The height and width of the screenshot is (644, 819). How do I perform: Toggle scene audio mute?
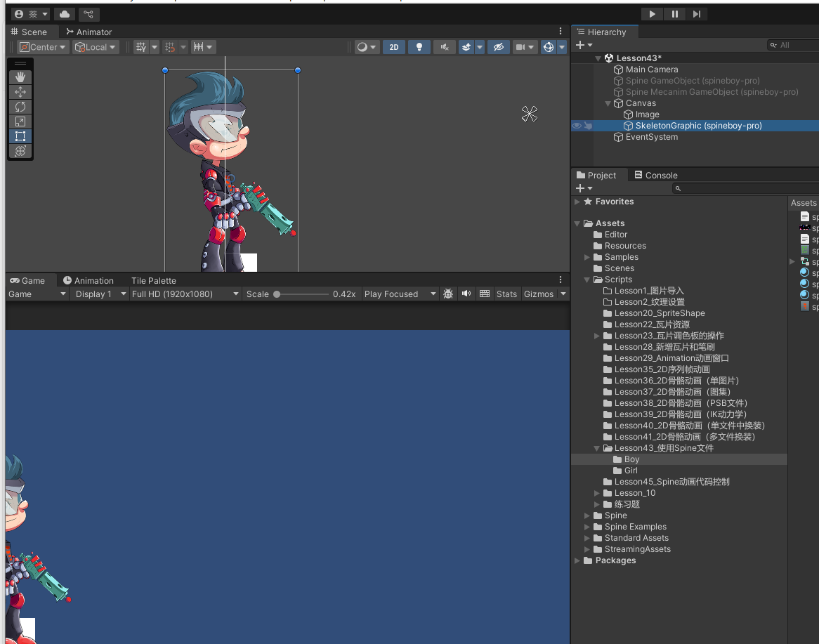(445, 47)
